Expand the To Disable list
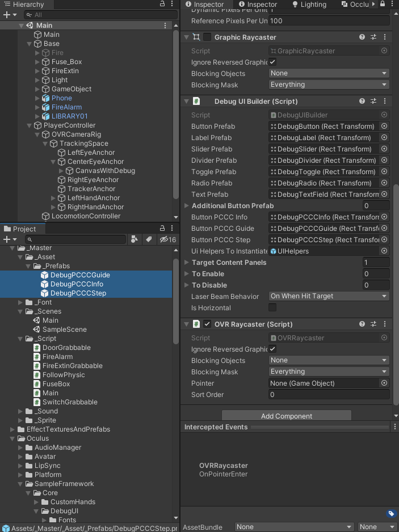The image size is (399, 532). coord(186,285)
